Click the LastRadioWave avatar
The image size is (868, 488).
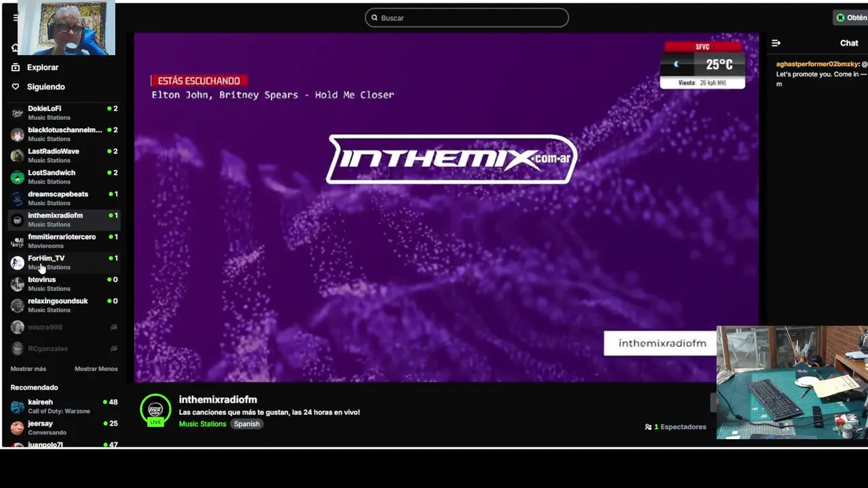(x=18, y=156)
